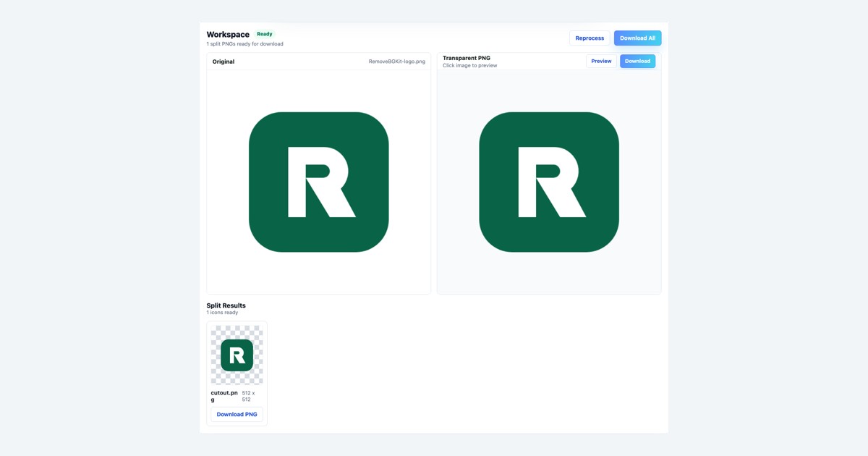Screen dimensions: 868x456
Task: Click the Ready status badge
Action: coord(265,34)
